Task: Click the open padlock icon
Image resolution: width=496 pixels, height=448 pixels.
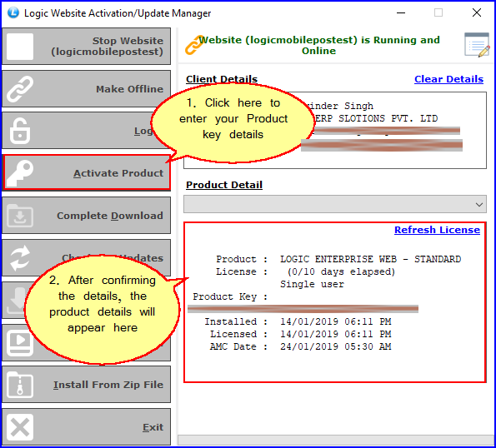Action: point(20,131)
